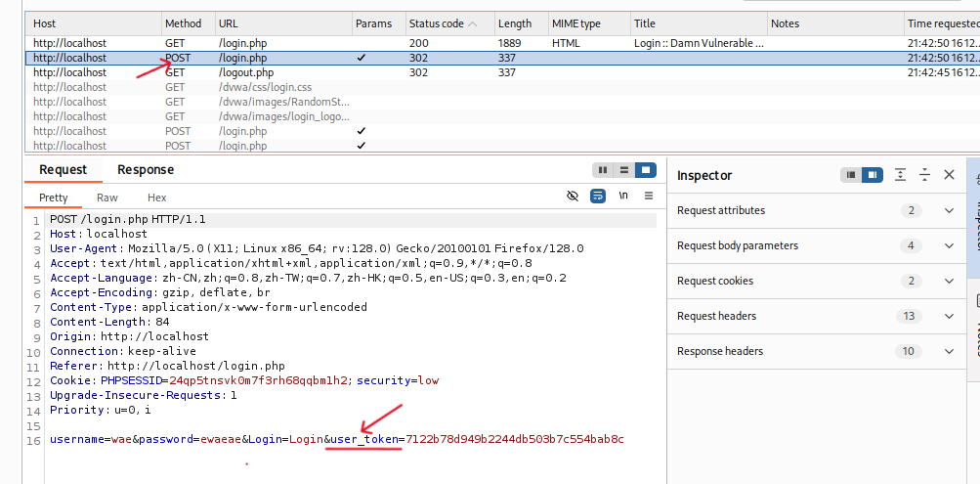
Task: Open the Response tab
Action: coord(146,169)
